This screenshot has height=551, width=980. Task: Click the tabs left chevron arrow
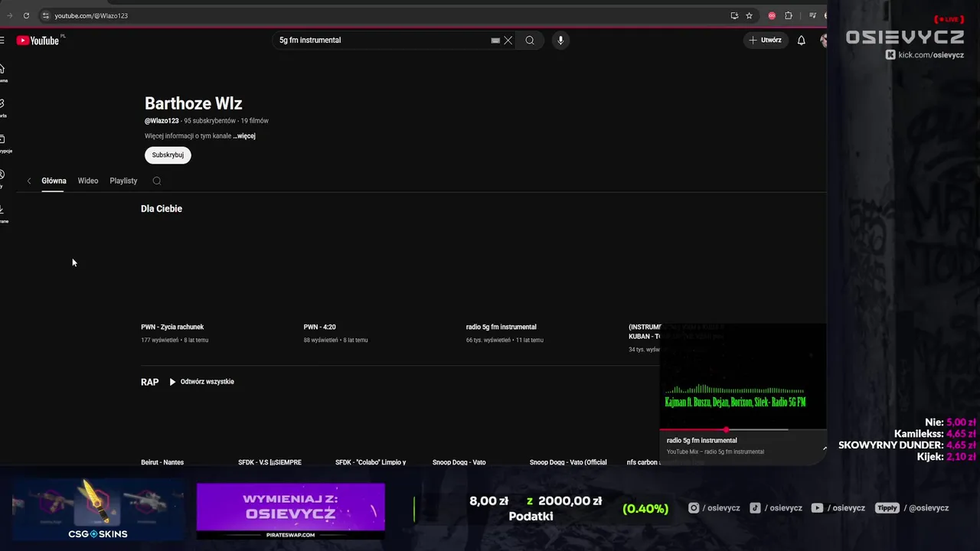point(29,181)
